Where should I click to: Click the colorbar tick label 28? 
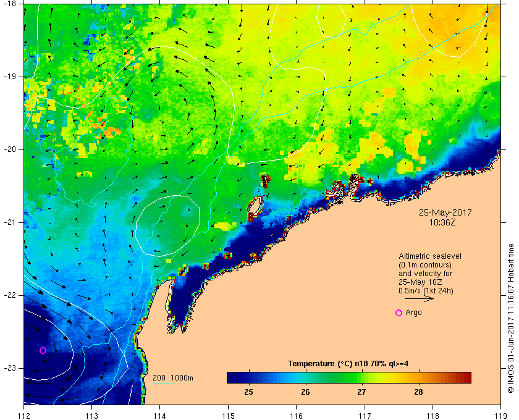pyautogui.click(x=418, y=392)
